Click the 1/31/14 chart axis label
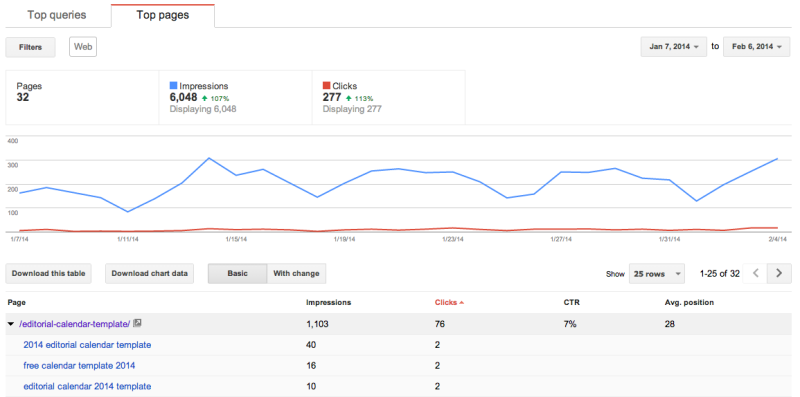This screenshot has width=800, height=397. 670,239
